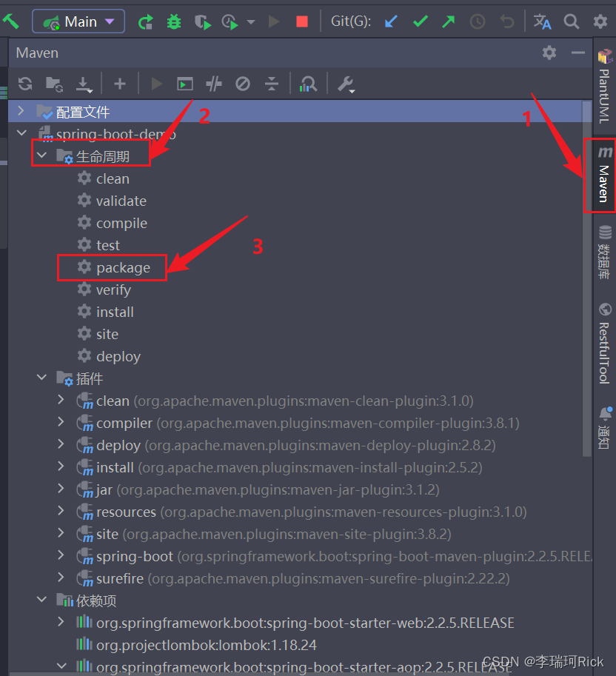The width and height of the screenshot is (616, 676).
Task: Collapse the spring-boot-demo project node
Action: (21, 133)
